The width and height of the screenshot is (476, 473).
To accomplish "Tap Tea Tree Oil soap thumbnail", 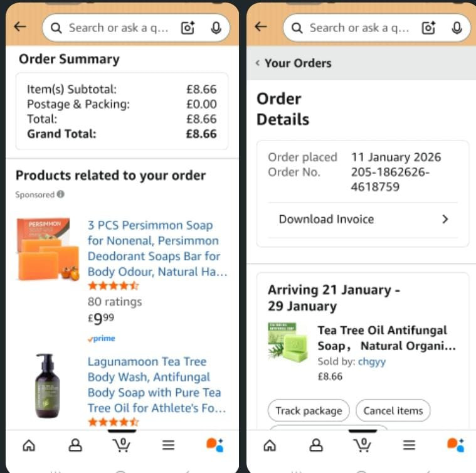I will click(x=288, y=343).
